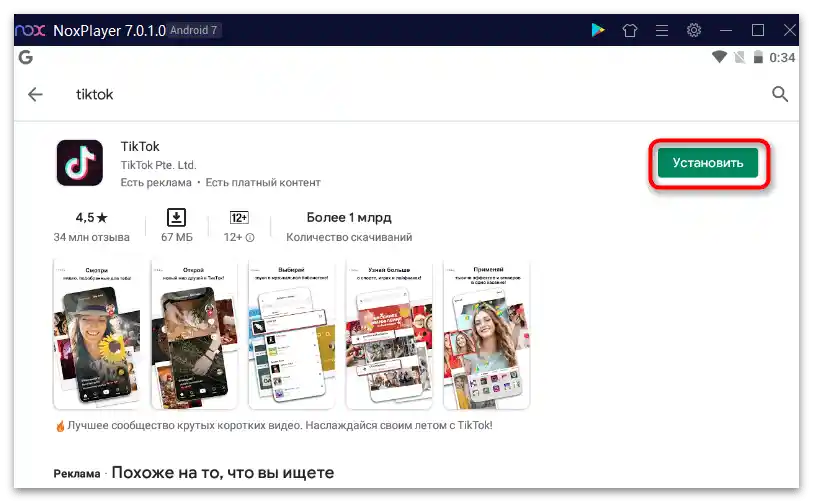Click the 4,5★ rating value
Viewport: 813px width, 502px height.
[91, 217]
